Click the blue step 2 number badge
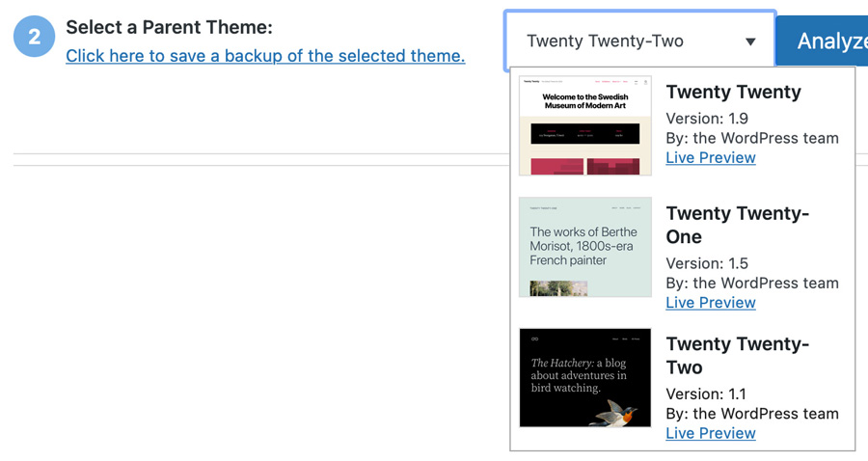The image size is (868, 461). point(35,38)
